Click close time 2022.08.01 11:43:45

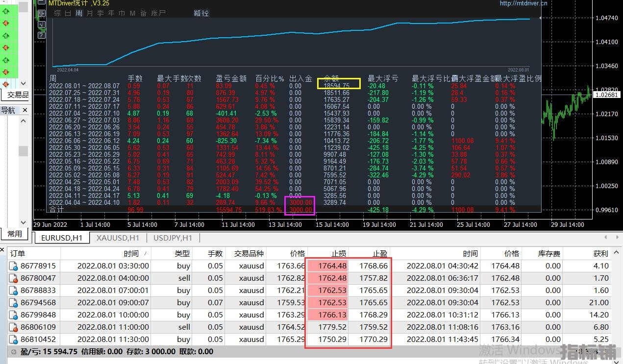tap(443, 340)
